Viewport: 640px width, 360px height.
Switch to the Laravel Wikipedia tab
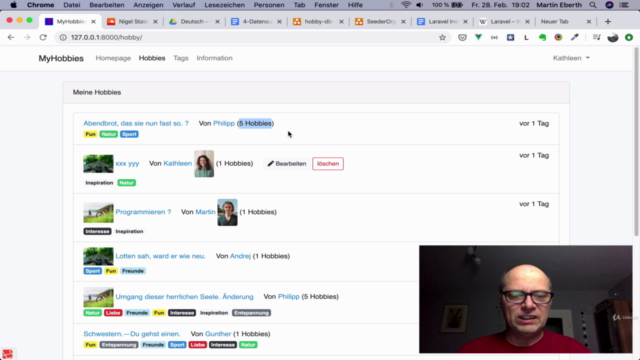(504, 21)
